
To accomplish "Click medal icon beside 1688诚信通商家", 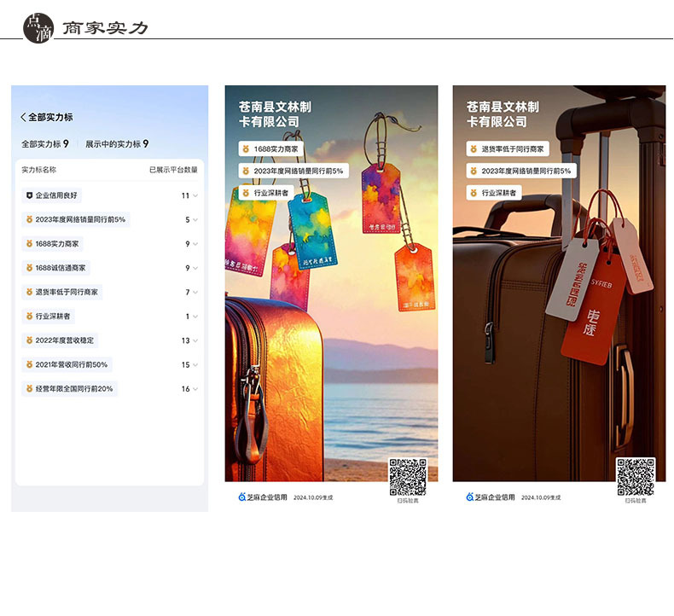I will coord(29,268).
